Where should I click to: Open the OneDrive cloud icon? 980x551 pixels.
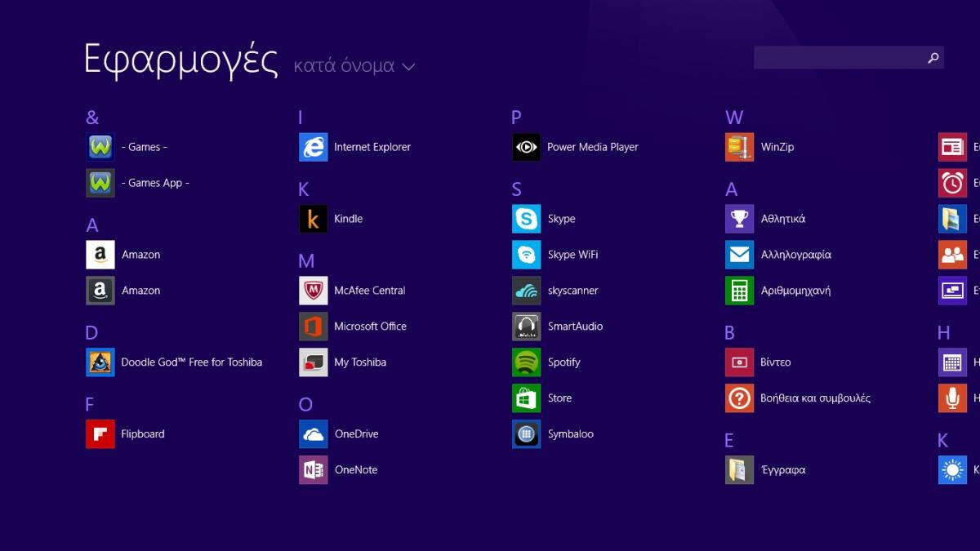point(314,434)
